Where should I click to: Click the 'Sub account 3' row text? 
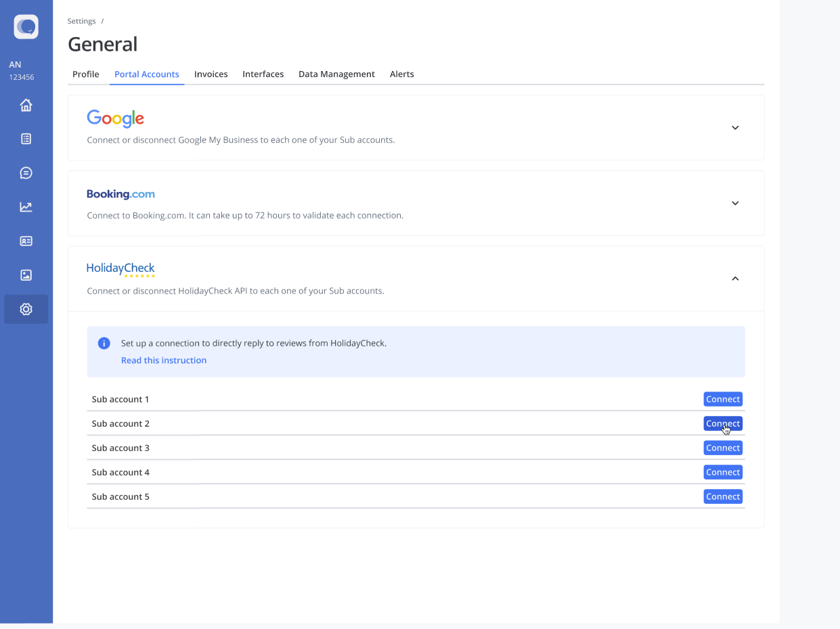[120, 448]
